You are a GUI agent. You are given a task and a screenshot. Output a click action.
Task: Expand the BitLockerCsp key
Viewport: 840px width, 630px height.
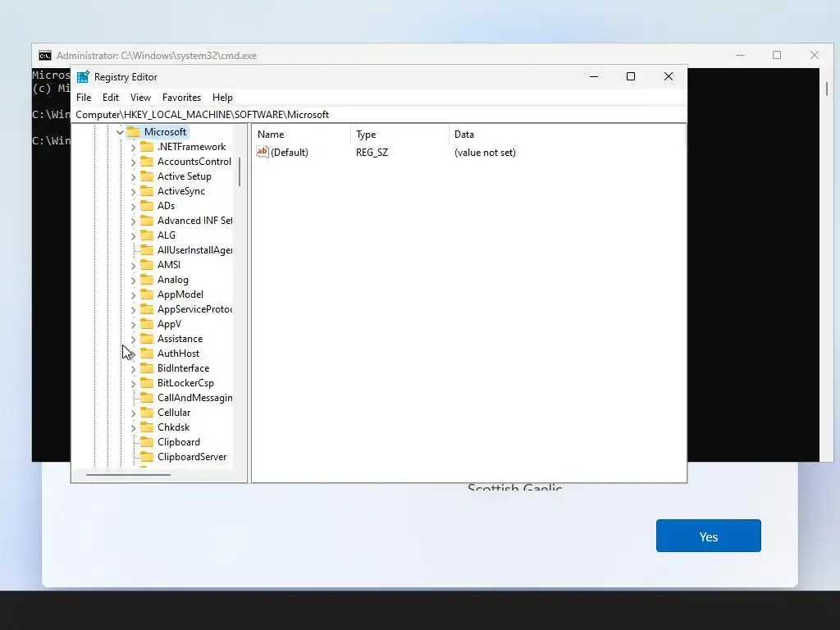tap(134, 384)
